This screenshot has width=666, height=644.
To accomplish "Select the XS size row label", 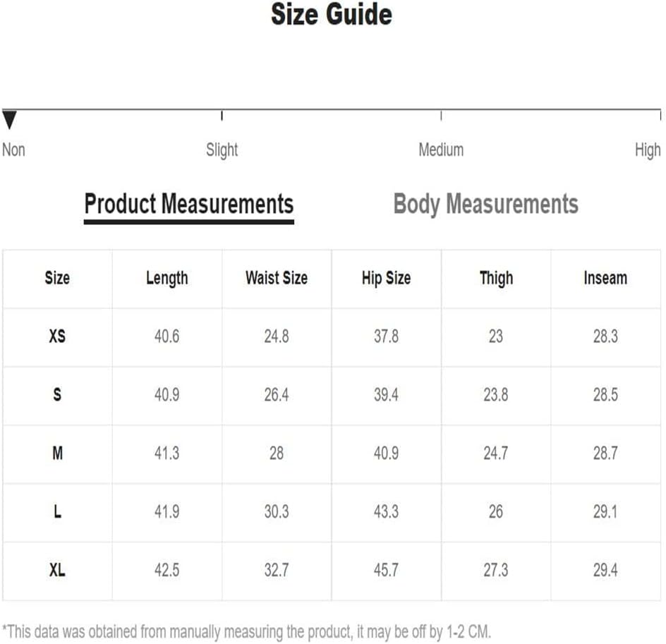I will [57, 336].
